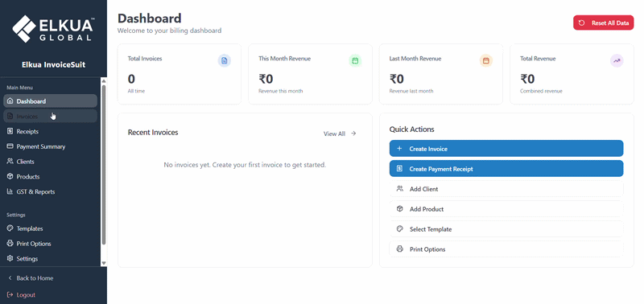Click the GST & Reports chart icon
644x304 pixels.
point(10,191)
